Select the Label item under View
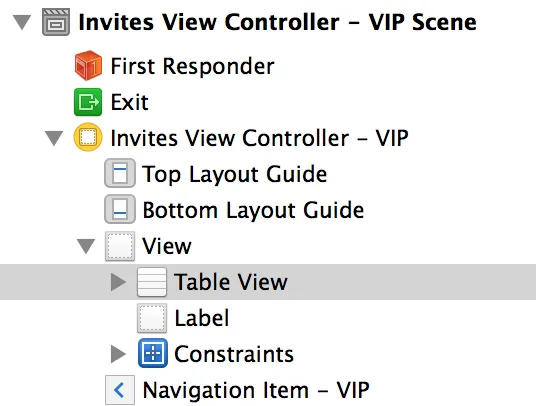The width and height of the screenshot is (536, 406). click(202, 318)
